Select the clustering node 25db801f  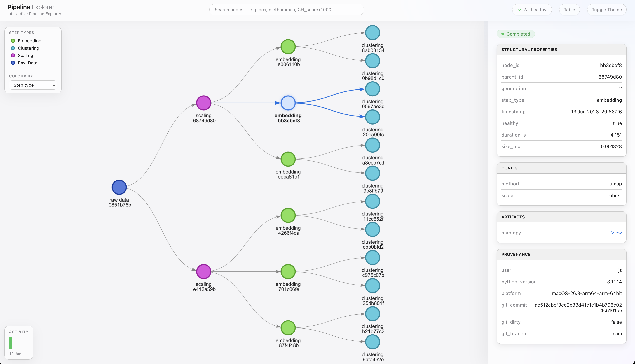coord(372,286)
